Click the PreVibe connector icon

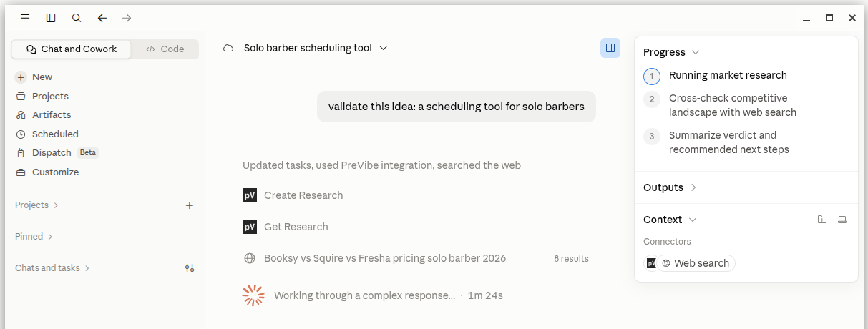(x=650, y=263)
